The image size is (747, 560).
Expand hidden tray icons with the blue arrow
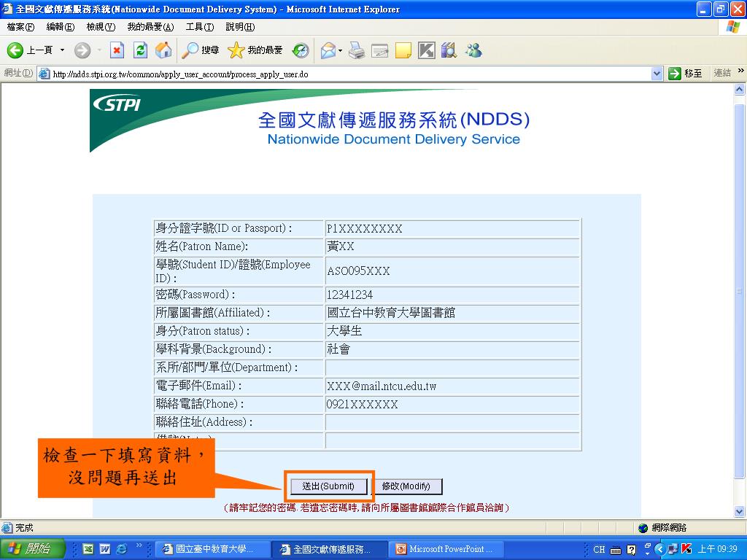tap(659, 550)
